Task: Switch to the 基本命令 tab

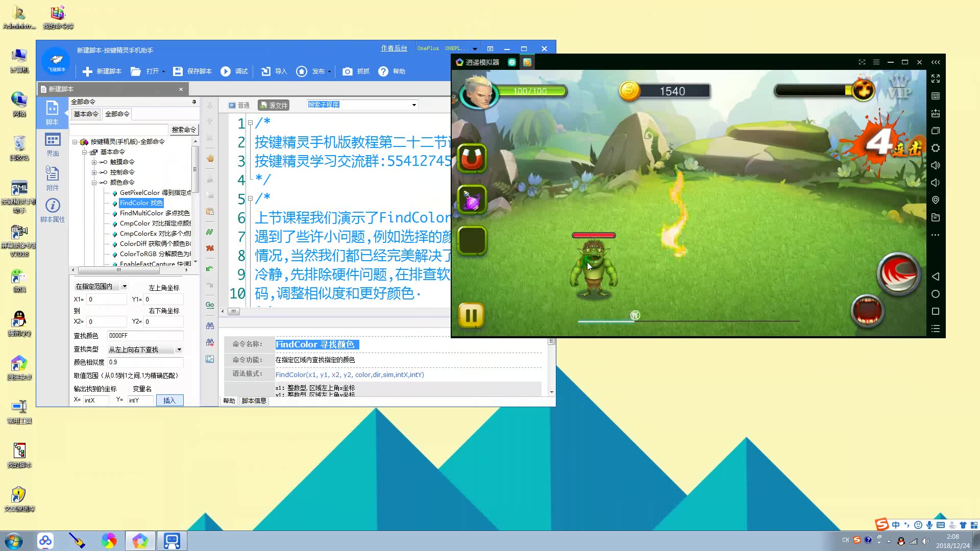Action: 86,114
